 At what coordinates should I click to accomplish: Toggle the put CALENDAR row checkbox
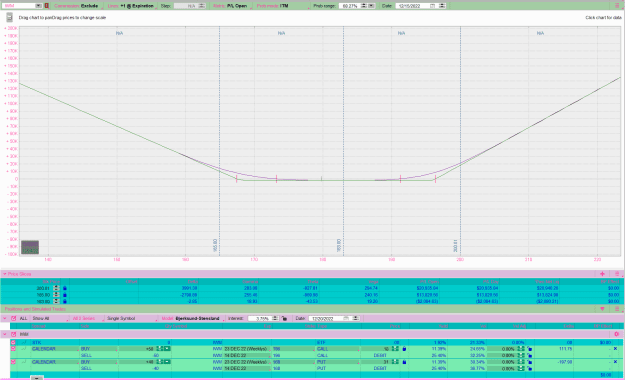coord(13,362)
